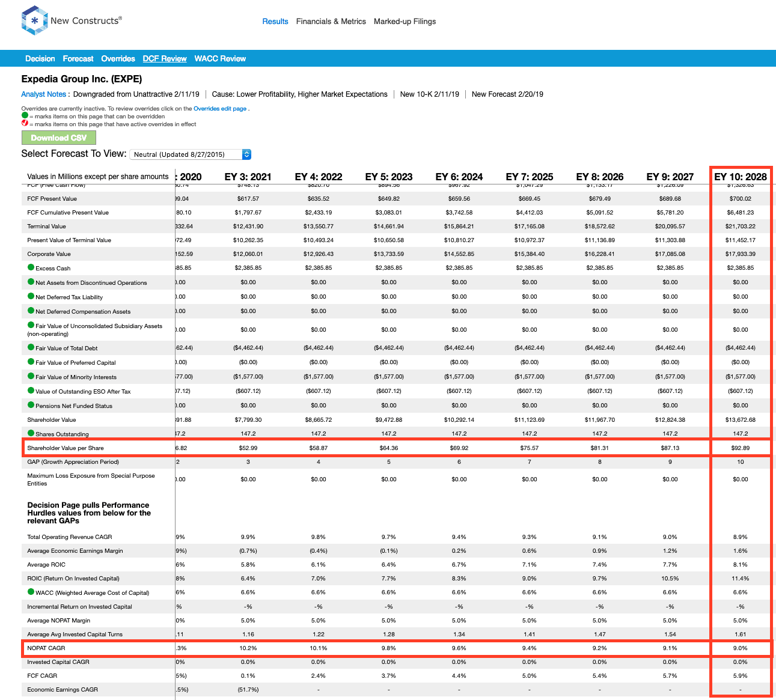Open the Select Forecast To View dropdown
The image size is (776, 700).
point(190,154)
